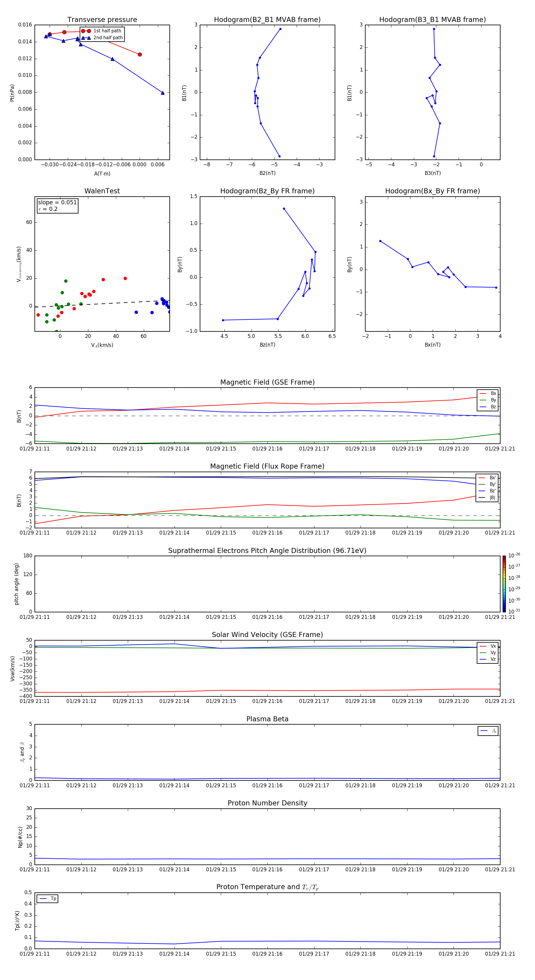535x980 pixels.
Task: Select the 'Hodogram(Bz_By FR frame)' title
Action: (x=267, y=191)
